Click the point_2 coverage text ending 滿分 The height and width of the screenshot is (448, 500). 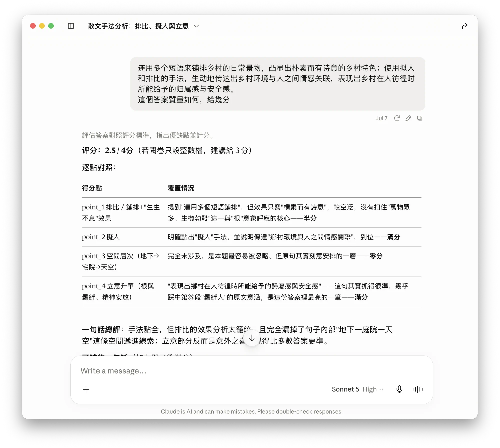(x=284, y=237)
